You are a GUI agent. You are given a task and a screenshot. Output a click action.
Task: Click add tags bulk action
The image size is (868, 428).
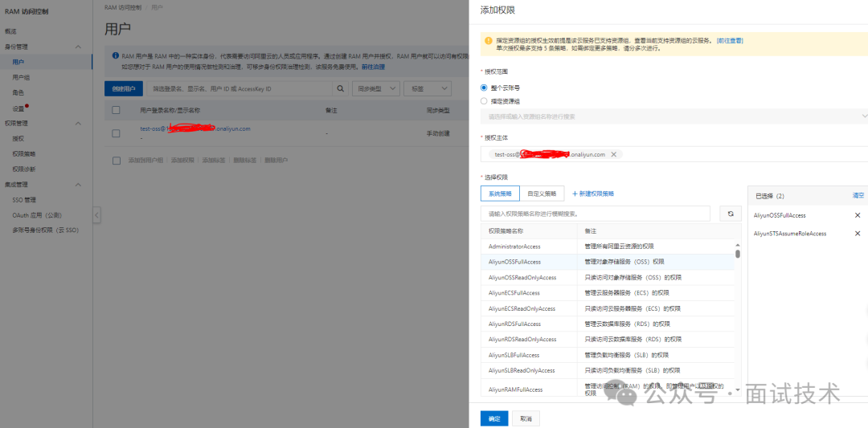(x=214, y=161)
